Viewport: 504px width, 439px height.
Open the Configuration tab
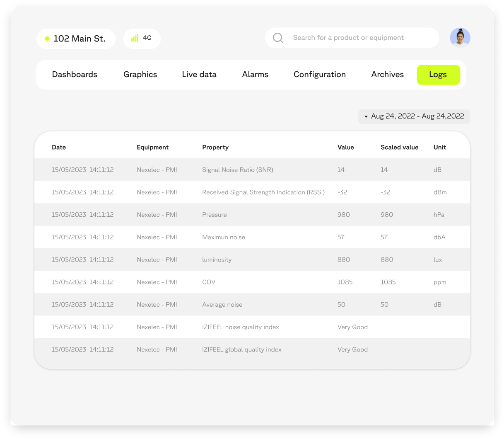tap(319, 75)
